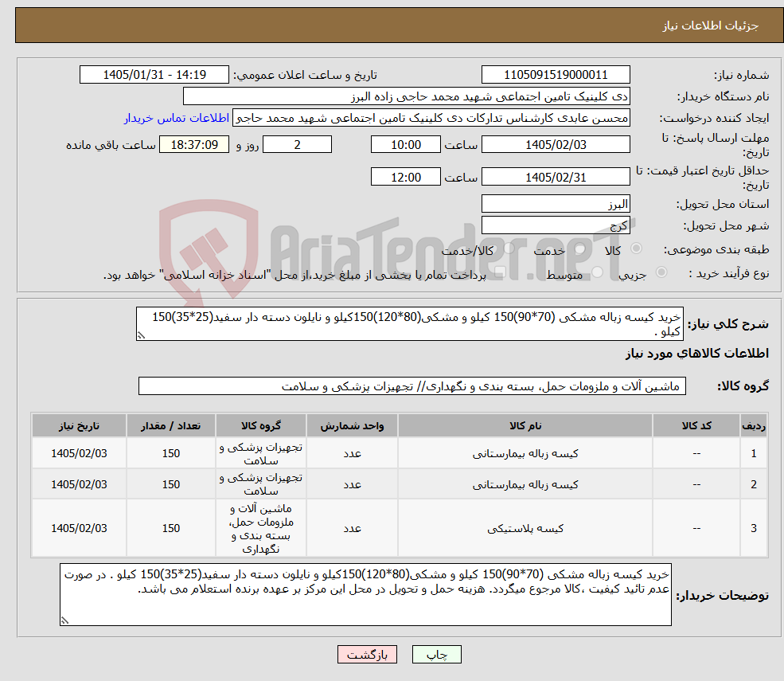Click the کد کالا column header
The image size is (784, 681).
(696, 426)
